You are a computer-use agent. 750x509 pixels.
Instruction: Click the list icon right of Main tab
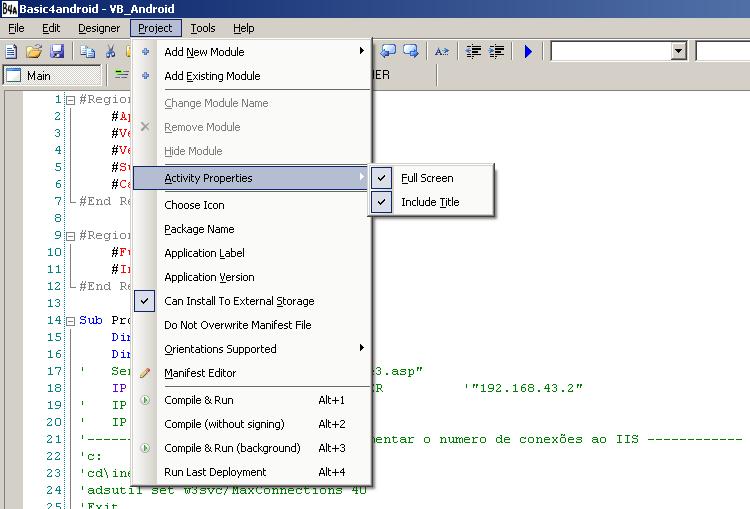121,75
